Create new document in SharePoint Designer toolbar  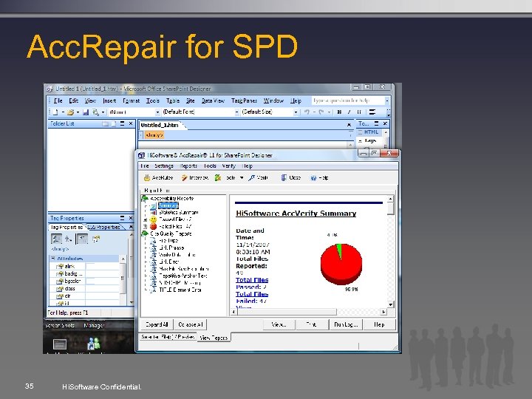55,112
